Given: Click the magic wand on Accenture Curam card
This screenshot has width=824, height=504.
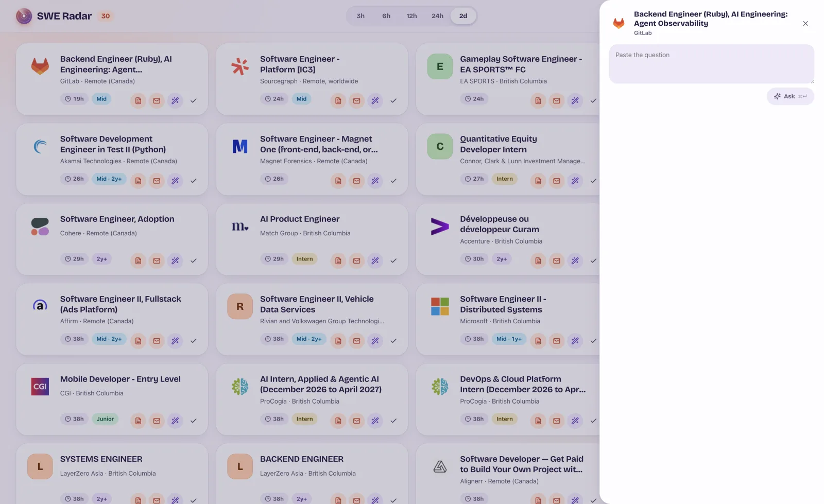Looking at the screenshot, I should 575,260.
